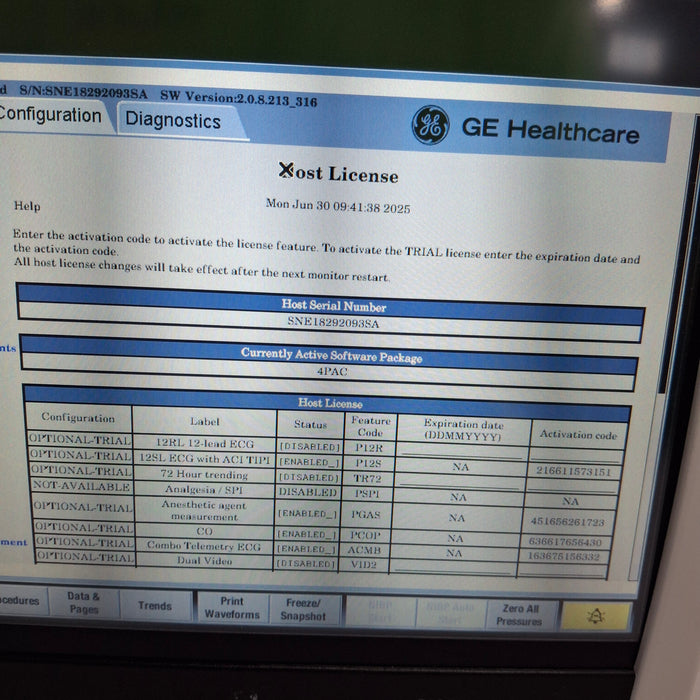The image size is (700, 700).
Task: Click the P12R feature code cell
Action: click(x=369, y=448)
